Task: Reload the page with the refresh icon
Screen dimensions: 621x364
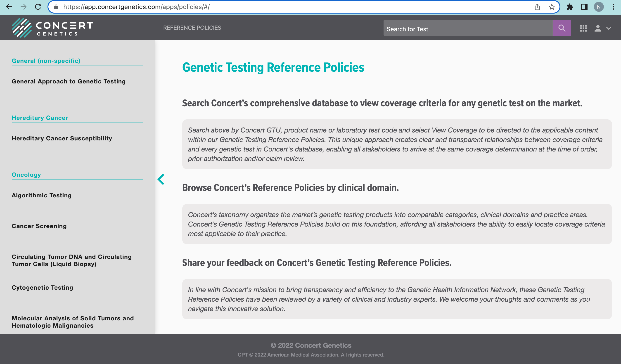Action: pyautogui.click(x=38, y=7)
